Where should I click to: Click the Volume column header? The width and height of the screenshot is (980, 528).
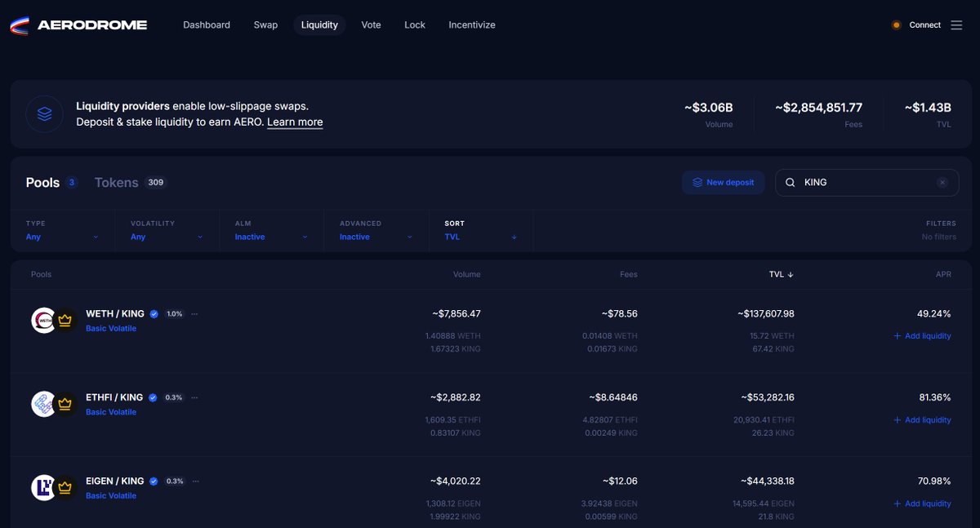pos(467,274)
